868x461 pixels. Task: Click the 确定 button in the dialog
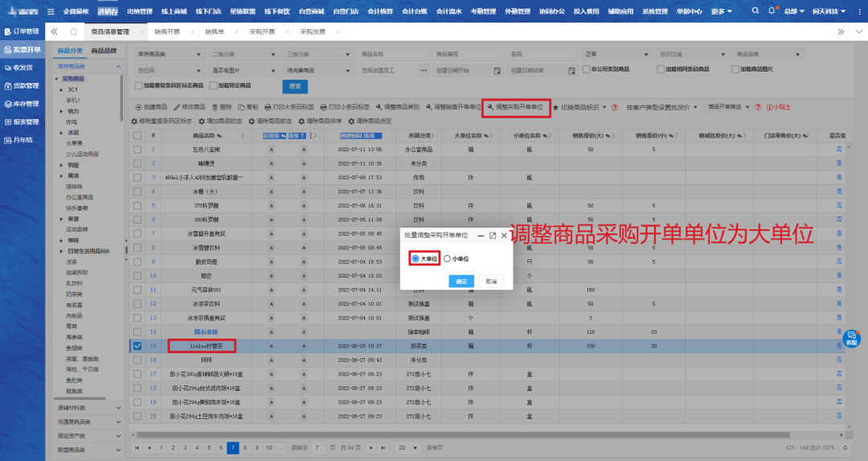461,282
